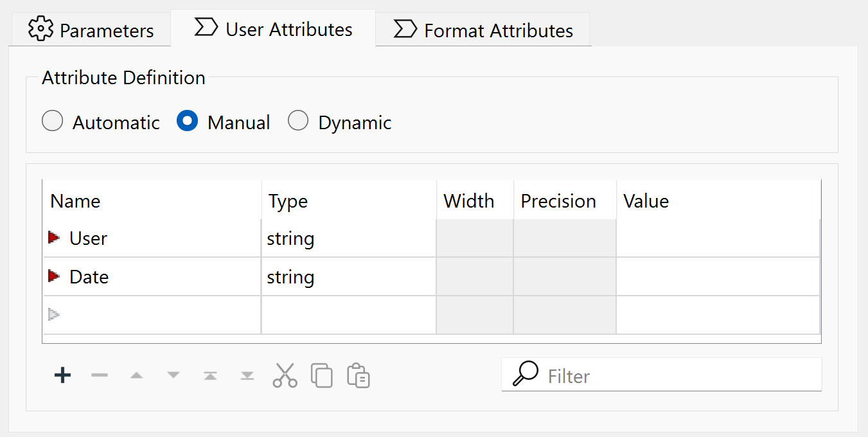This screenshot has height=437, width=868.
Task: Click the Name column header
Action: [x=75, y=201]
